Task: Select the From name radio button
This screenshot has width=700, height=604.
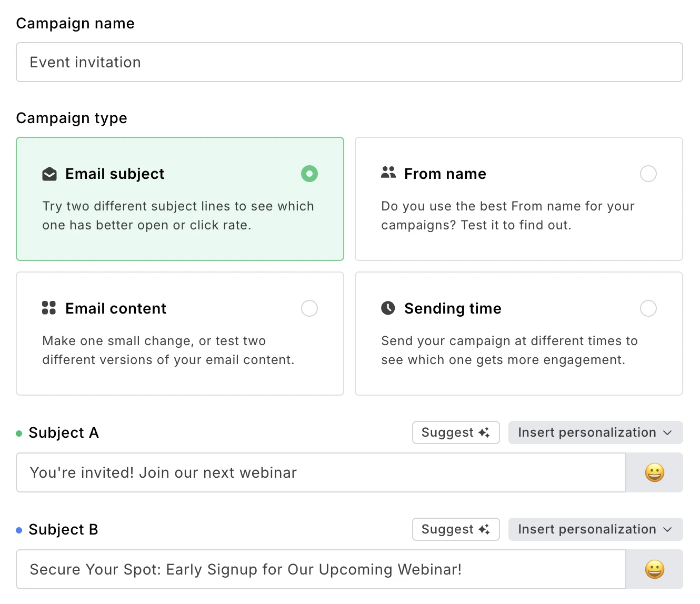Action: pyautogui.click(x=648, y=174)
